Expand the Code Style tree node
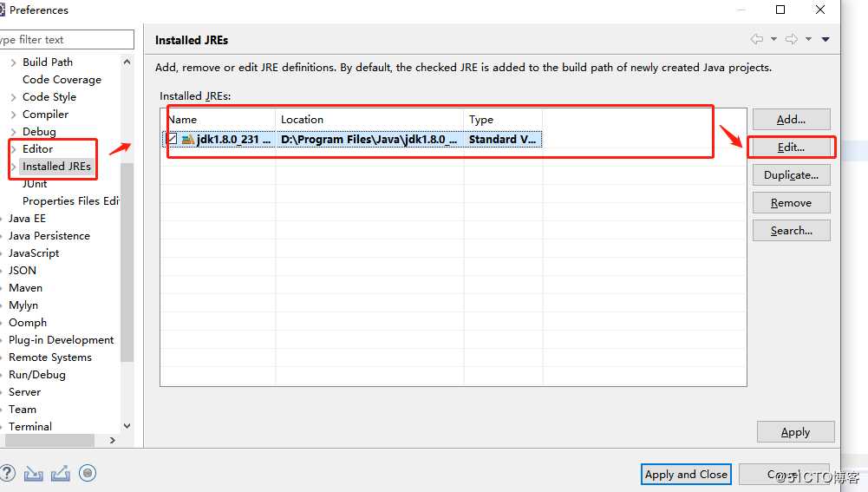Image resolution: width=868 pixels, height=492 pixels. [x=13, y=97]
